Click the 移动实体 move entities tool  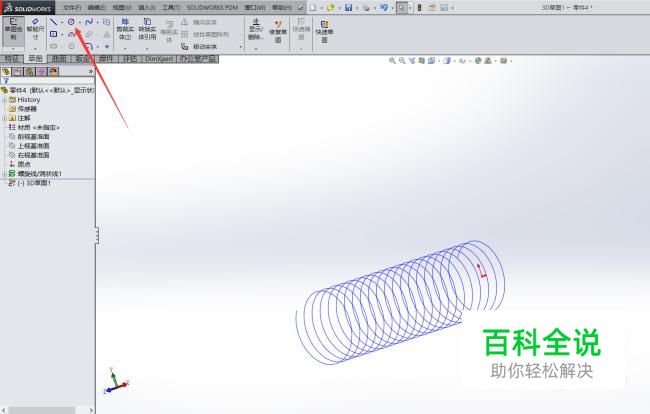(199, 46)
